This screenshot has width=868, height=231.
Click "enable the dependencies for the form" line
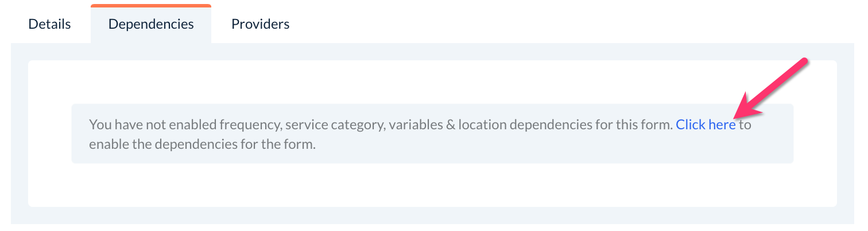tap(202, 144)
